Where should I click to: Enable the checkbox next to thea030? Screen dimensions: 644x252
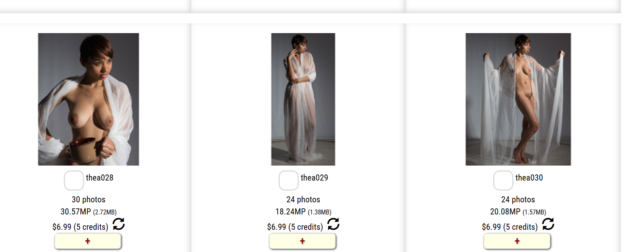(x=503, y=180)
